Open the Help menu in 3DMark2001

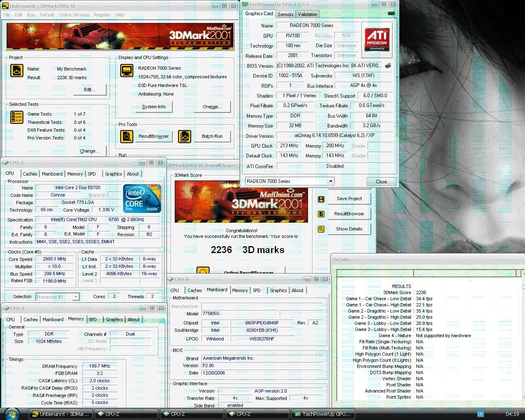120,15
